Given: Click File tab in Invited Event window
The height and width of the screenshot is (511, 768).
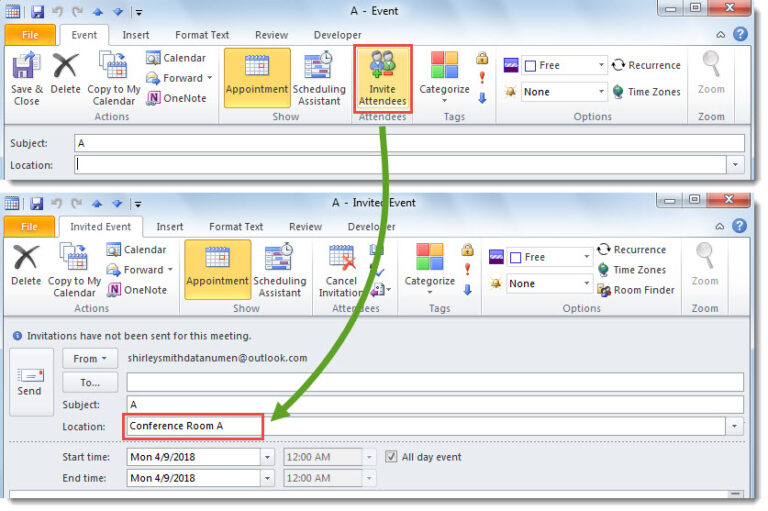Looking at the screenshot, I should (29, 226).
